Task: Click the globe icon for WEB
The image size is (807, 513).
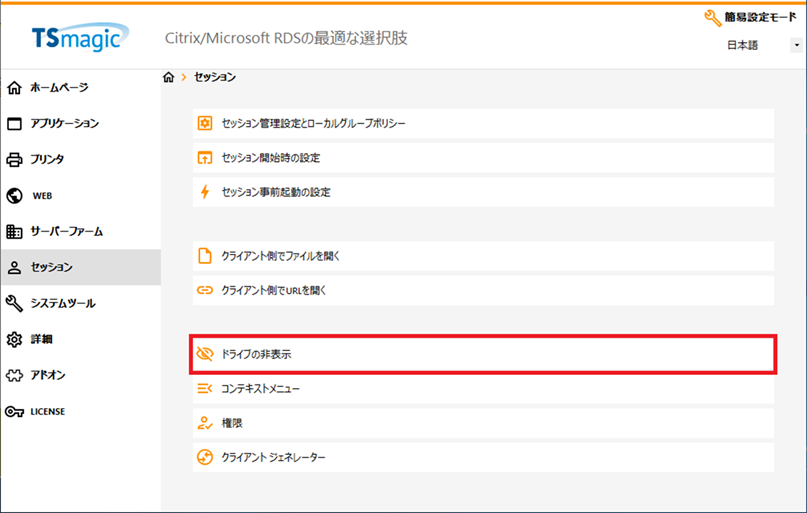Action: 14,195
